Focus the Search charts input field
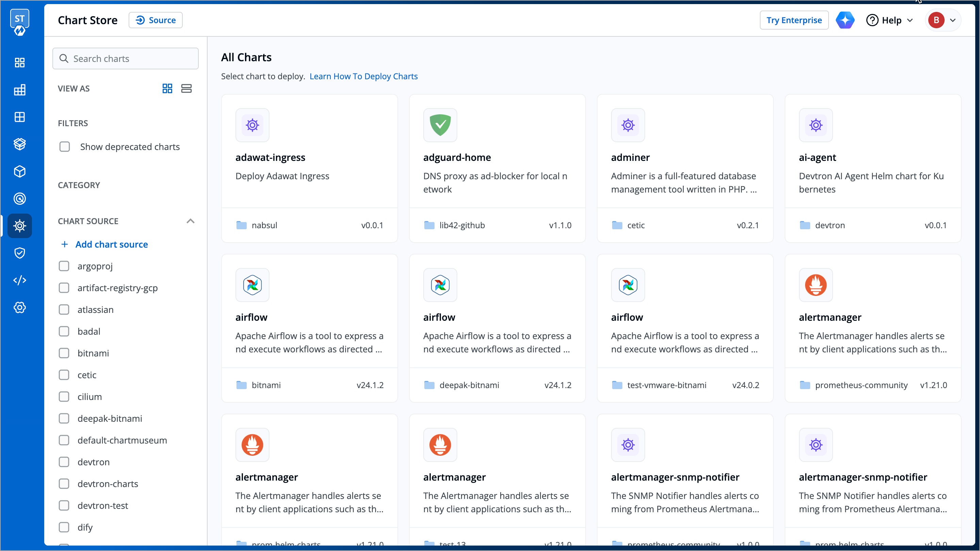This screenshot has height=551, width=980. pyautogui.click(x=126, y=59)
